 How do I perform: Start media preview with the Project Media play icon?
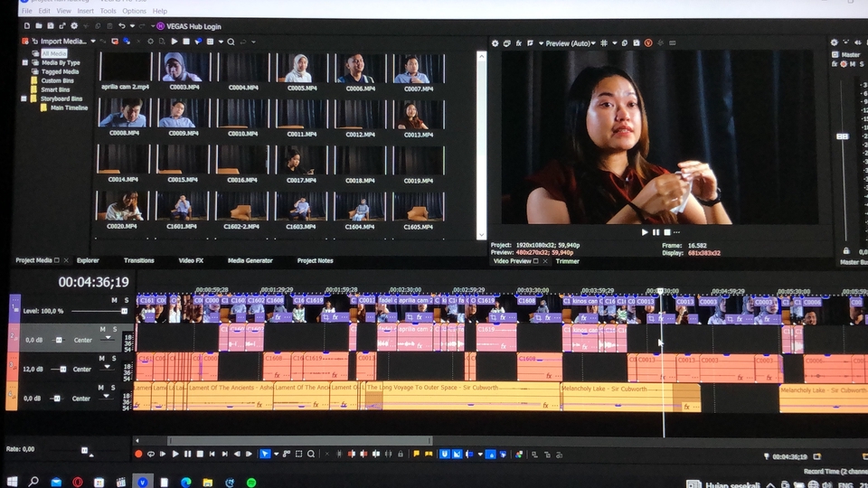tap(175, 42)
